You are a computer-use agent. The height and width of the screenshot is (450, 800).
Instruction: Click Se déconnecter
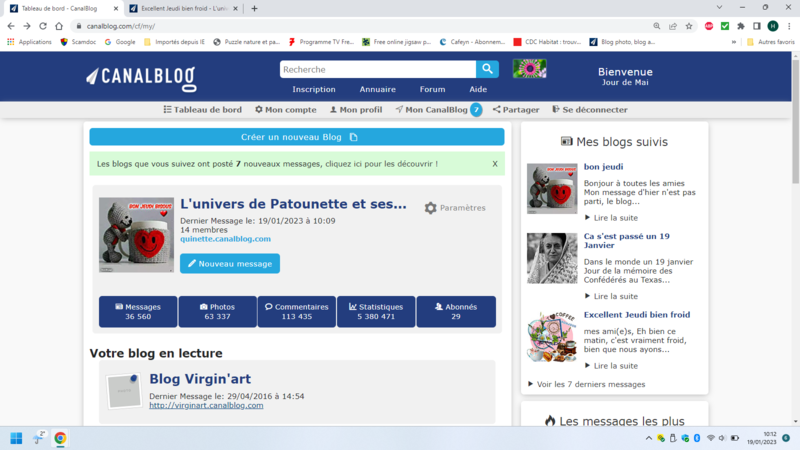pos(590,110)
